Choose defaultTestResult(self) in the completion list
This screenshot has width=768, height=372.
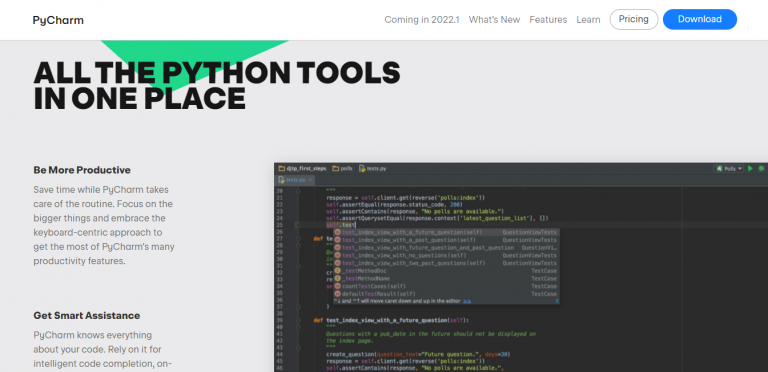[447, 294]
